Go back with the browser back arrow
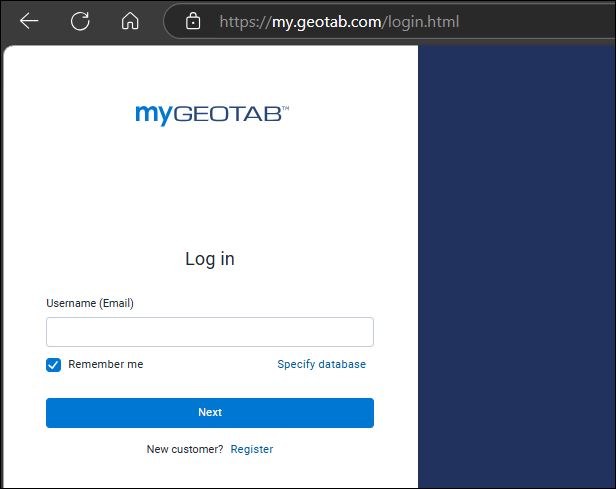Image resolution: width=616 pixels, height=489 pixels. point(29,21)
